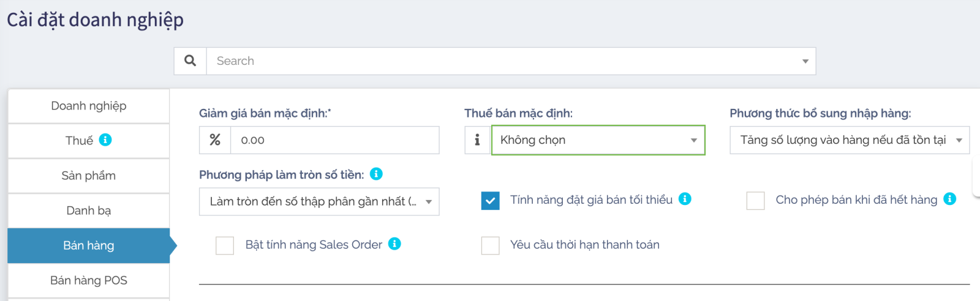Viewport: 980px width, 301px height.
Task: Tick Bật tính năng Sales Order checkbox
Action: click(x=225, y=245)
